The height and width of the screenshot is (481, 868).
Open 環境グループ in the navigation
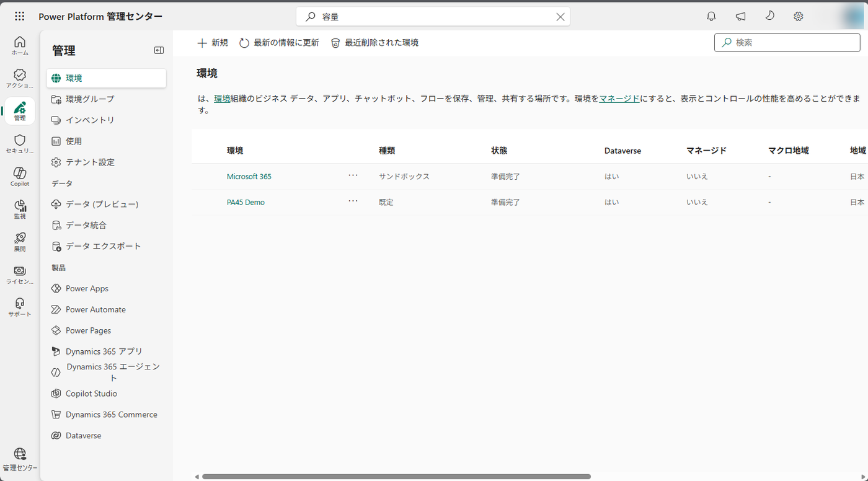(106, 99)
